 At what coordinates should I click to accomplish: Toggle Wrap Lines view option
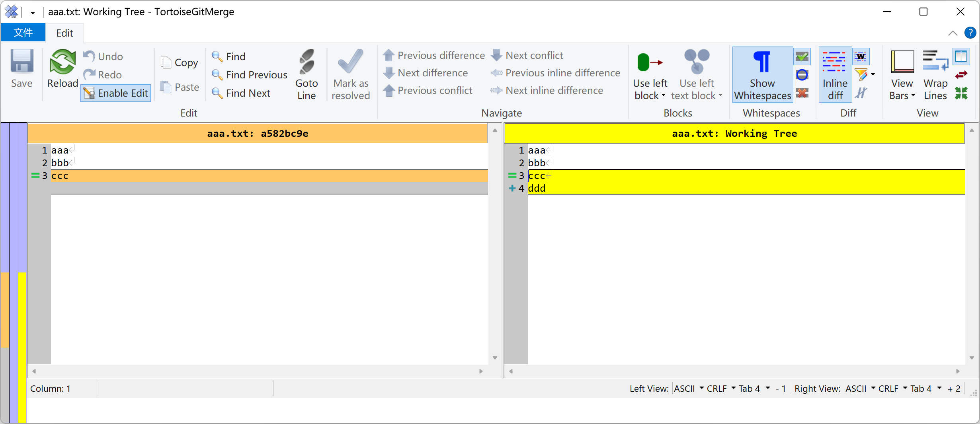click(935, 75)
